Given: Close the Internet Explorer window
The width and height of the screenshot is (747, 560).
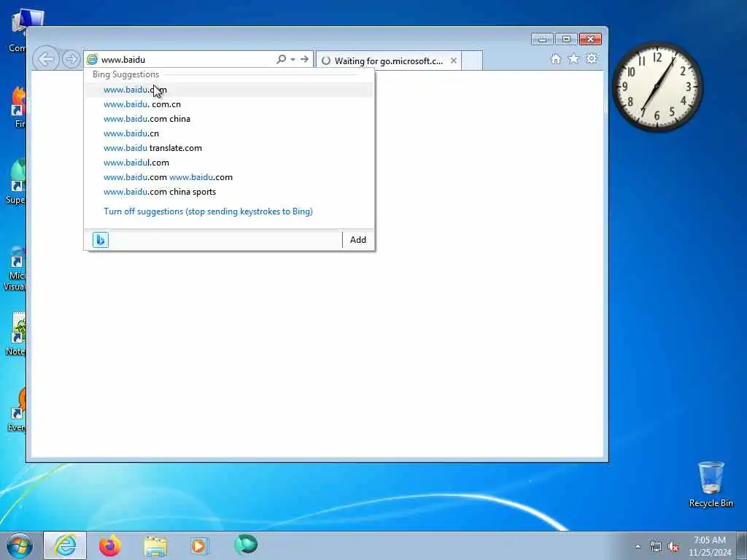Looking at the screenshot, I should [590, 39].
